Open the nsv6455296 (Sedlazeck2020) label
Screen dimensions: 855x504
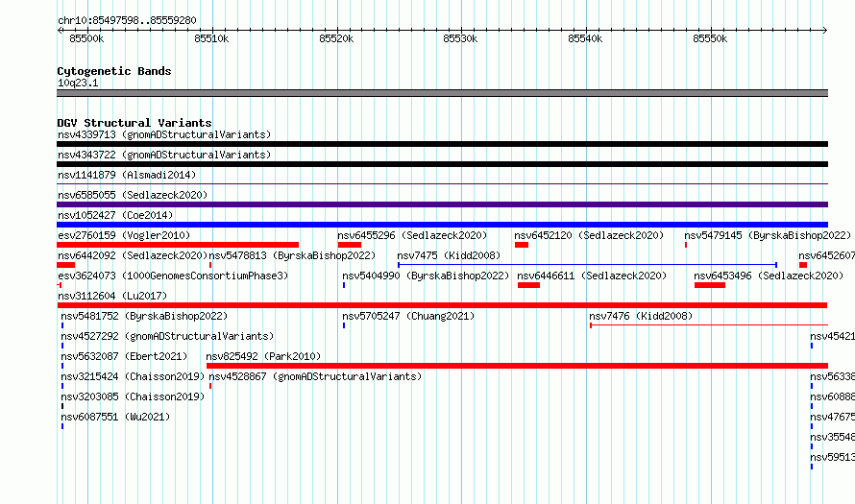[x=412, y=235]
